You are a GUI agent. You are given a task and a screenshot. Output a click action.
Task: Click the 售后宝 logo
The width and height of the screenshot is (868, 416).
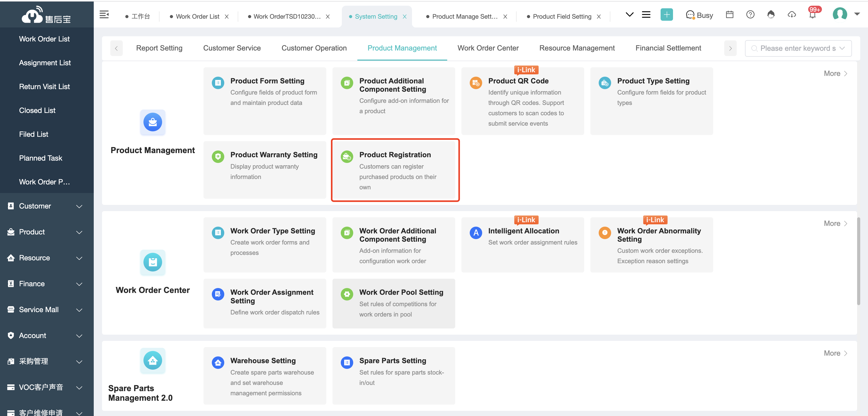pyautogui.click(x=46, y=15)
